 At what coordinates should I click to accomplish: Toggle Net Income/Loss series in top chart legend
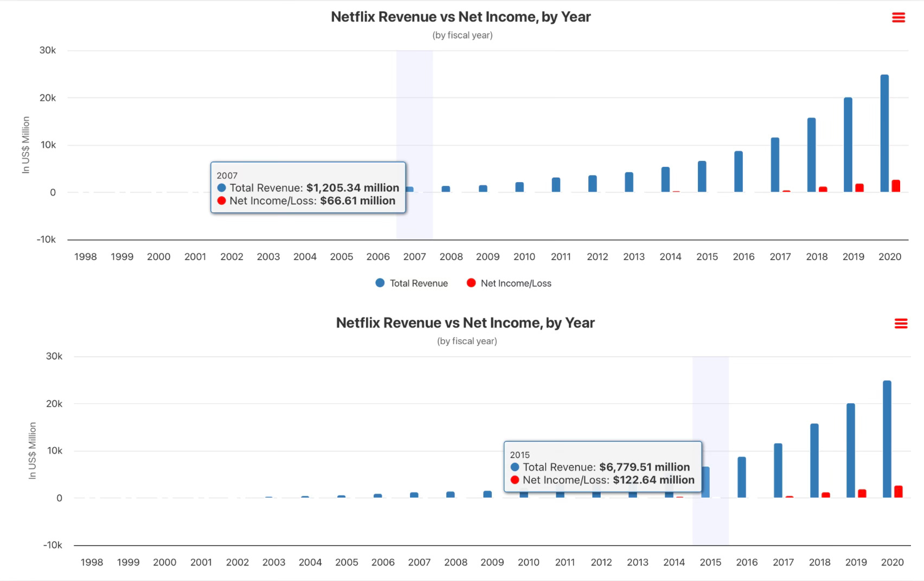click(509, 283)
